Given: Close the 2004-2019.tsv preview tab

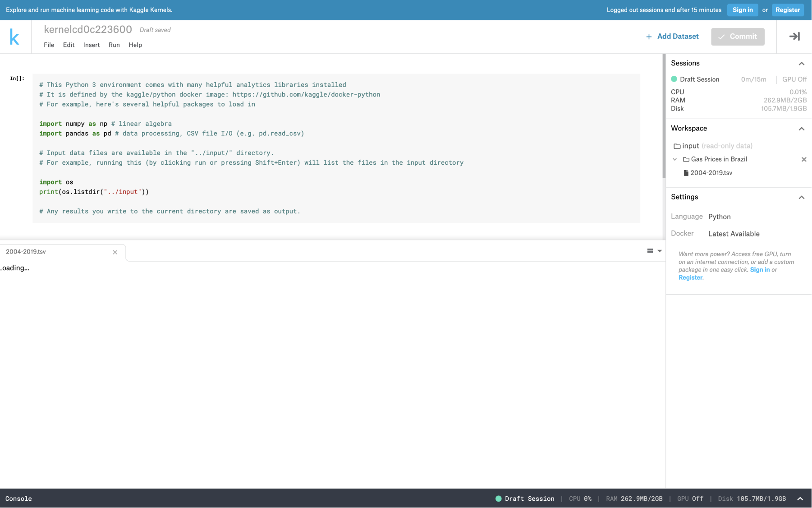Looking at the screenshot, I should [115, 252].
